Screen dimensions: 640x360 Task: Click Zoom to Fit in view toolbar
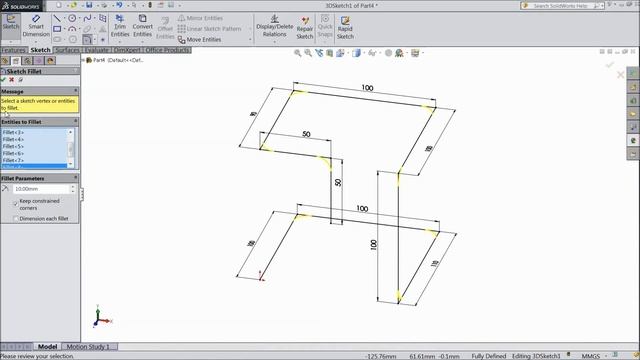[298, 53]
